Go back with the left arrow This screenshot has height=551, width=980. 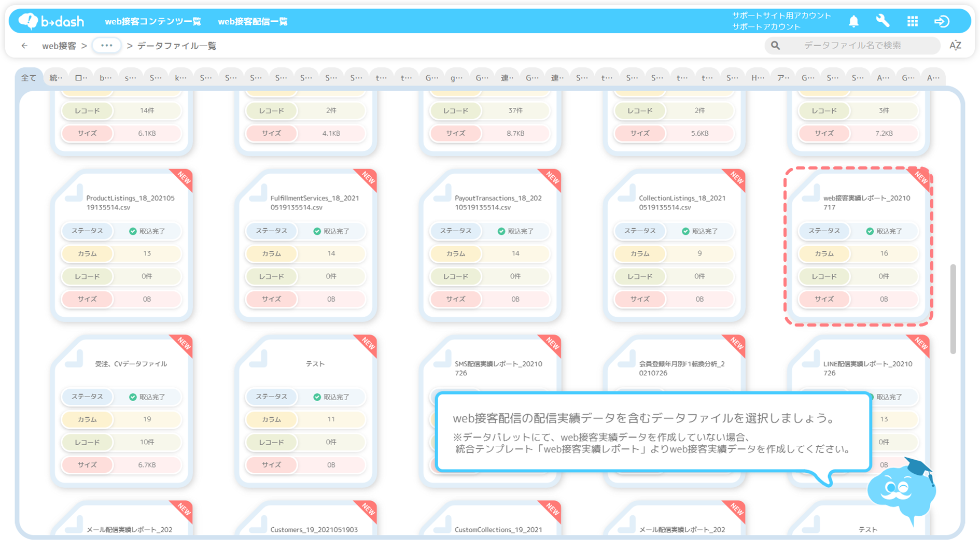pyautogui.click(x=24, y=46)
